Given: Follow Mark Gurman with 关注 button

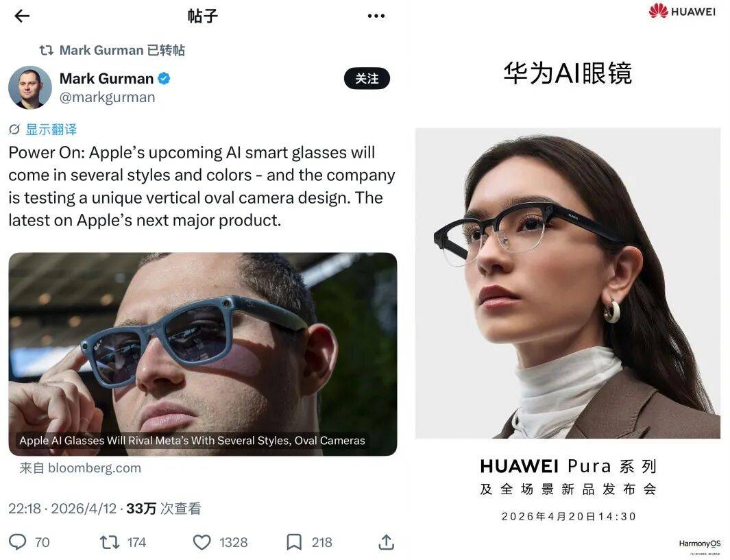Looking at the screenshot, I should click(x=367, y=78).
